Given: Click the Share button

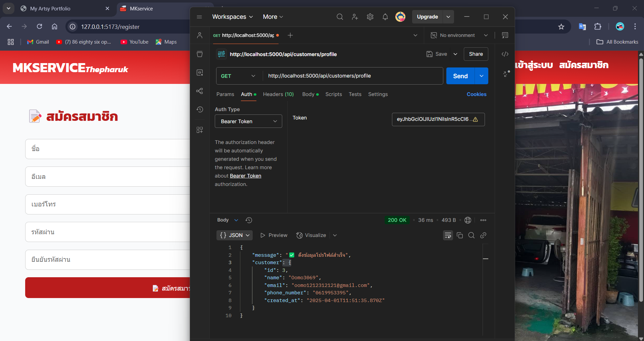Looking at the screenshot, I should point(476,54).
